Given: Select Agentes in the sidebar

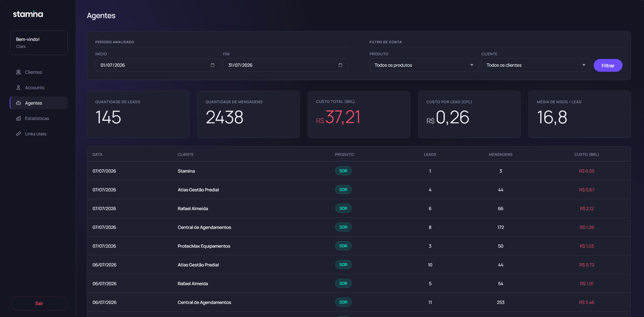Looking at the screenshot, I should coord(39,103).
